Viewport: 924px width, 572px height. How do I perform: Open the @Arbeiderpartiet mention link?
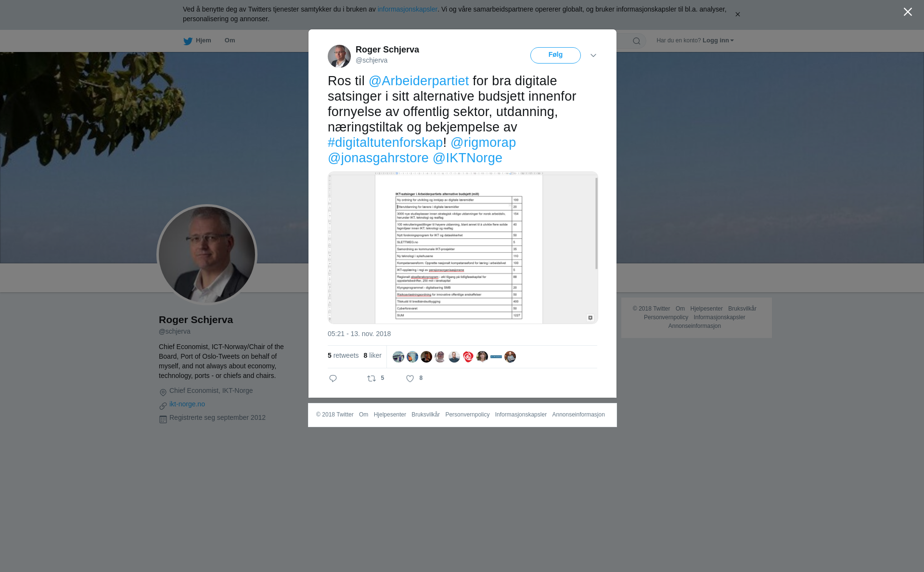pyautogui.click(x=419, y=81)
